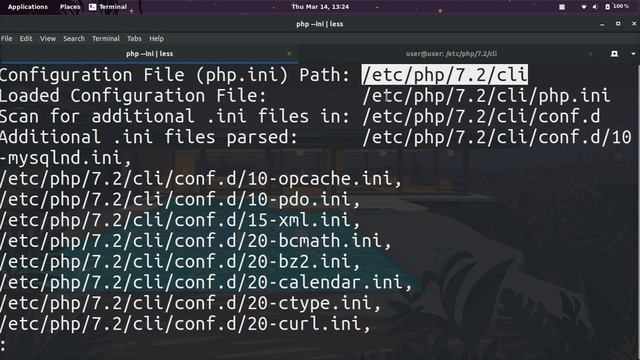Image resolution: width=640 pixels, height=360 pixels.
Task: Click the '-mysqlnd.ini,' text
Action: click(66, 158)
